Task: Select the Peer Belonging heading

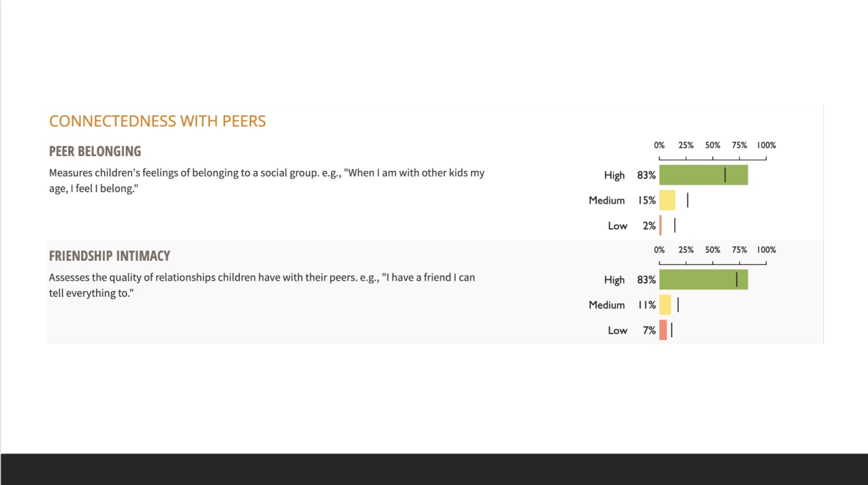Action: point(95,151)
